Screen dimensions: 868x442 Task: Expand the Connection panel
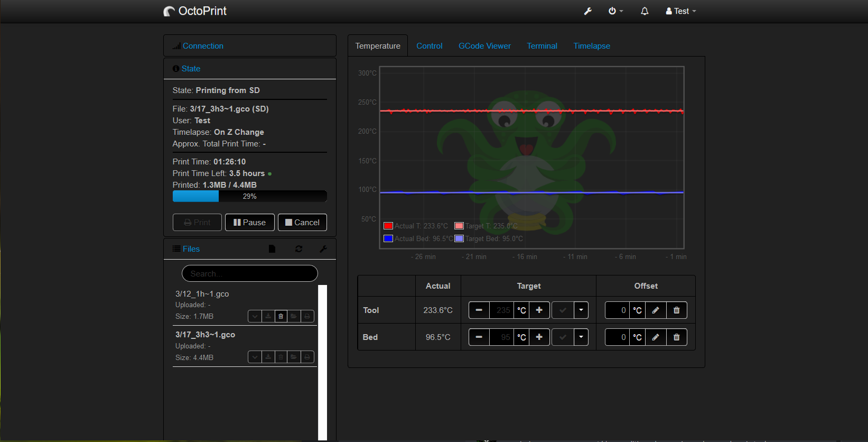pyautogui.click(x=203, y=46)
